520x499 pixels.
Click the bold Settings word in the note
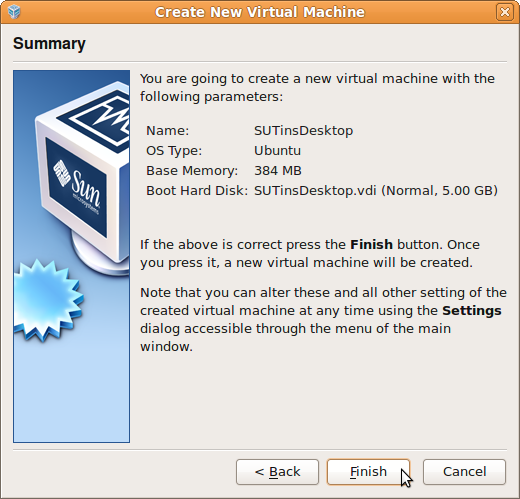point(472,311)
